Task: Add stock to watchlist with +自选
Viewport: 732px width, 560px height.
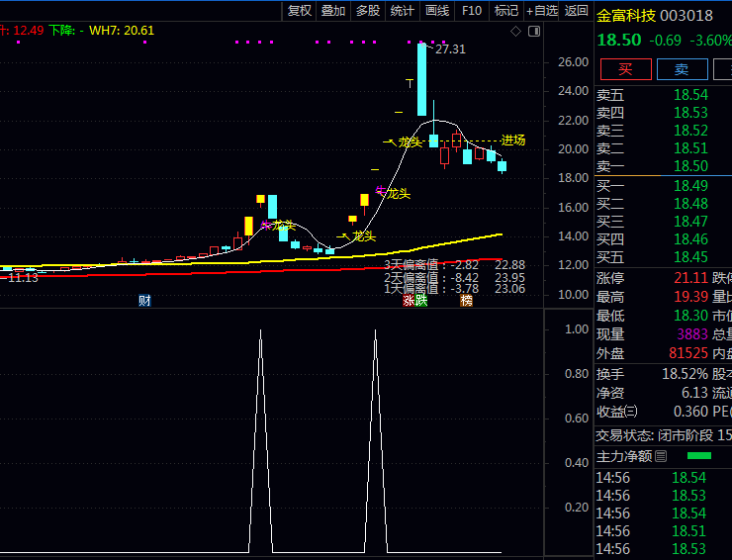Action: 542,11
